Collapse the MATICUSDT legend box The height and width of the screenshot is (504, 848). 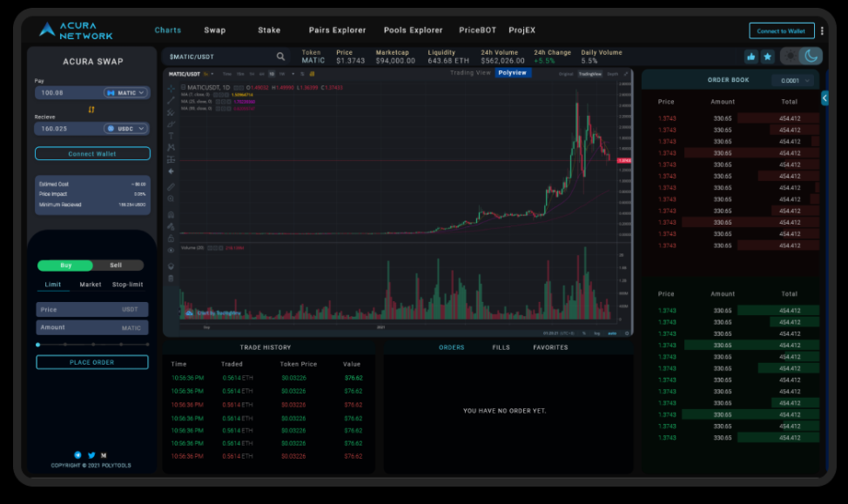[x=184, y=87]
